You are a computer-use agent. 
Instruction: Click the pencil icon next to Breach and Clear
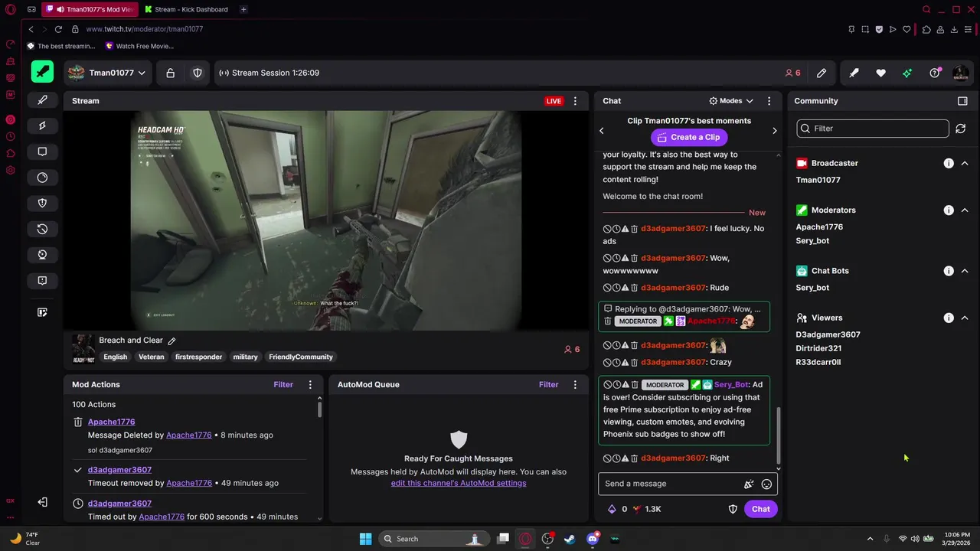(171, 341)
